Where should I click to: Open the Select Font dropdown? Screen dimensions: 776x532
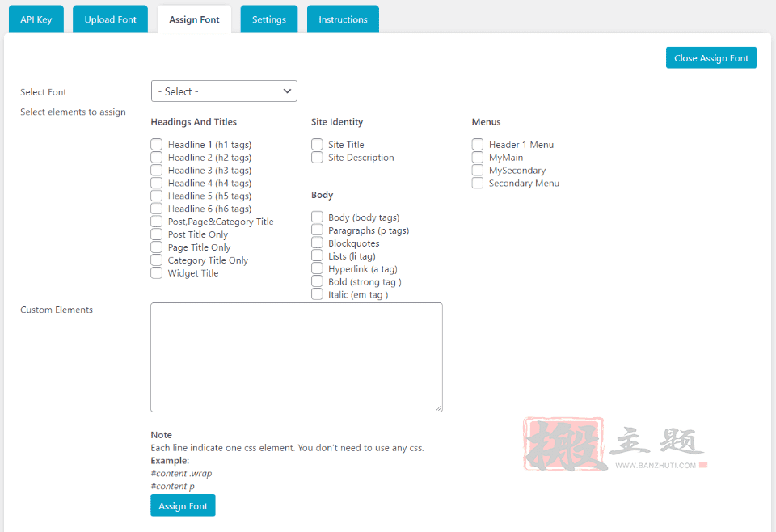point(224,91)
